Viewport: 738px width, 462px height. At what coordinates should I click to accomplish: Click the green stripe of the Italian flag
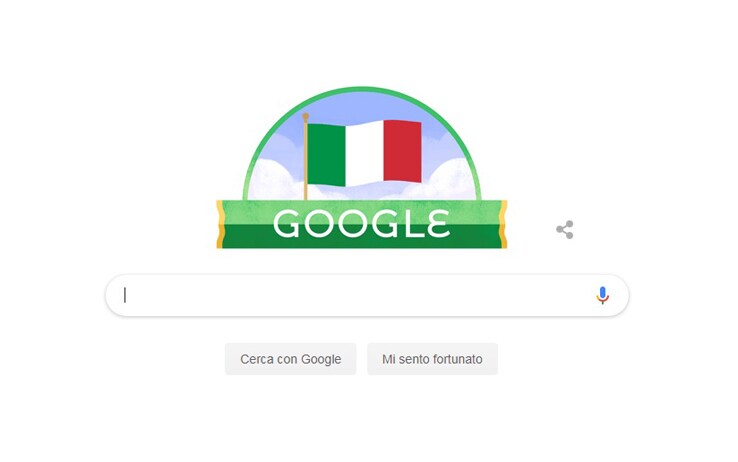tap(327, 155)
